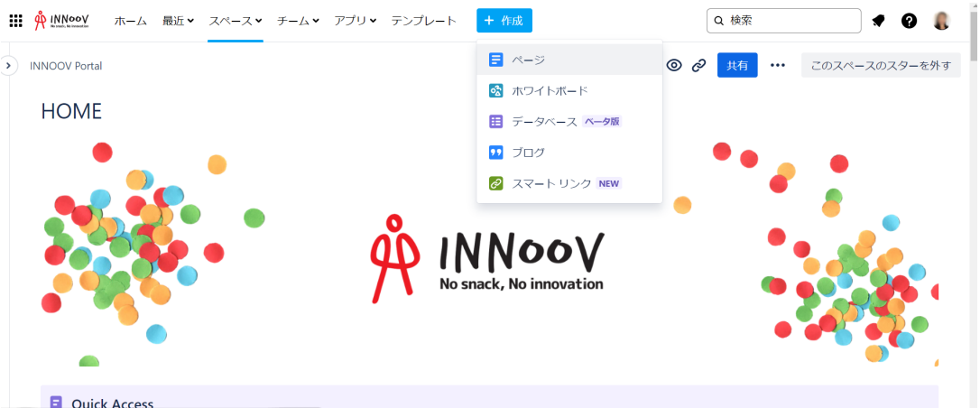Select スマートリンク from the create menu

569,184
